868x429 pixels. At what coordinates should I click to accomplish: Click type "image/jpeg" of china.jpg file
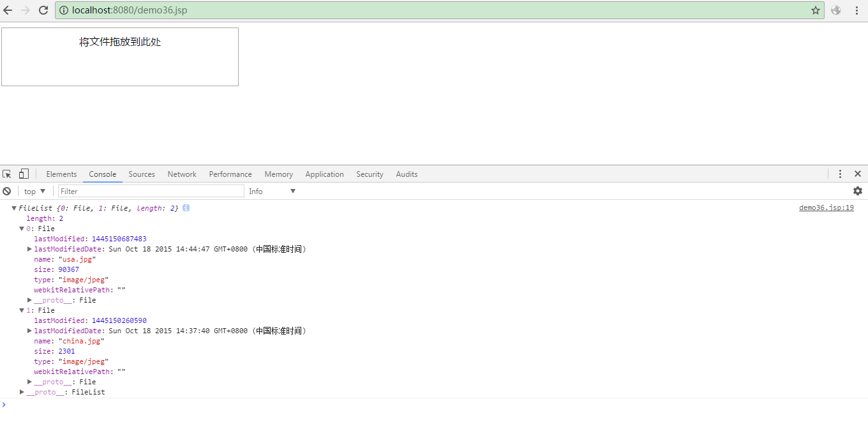83,361
